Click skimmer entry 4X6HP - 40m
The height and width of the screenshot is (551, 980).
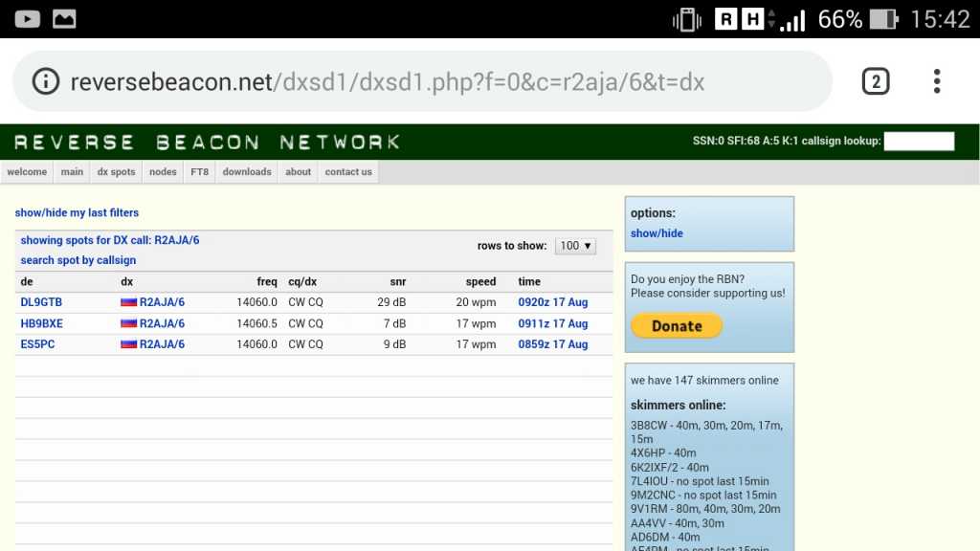pyautogui.click(x=663, y=452)
